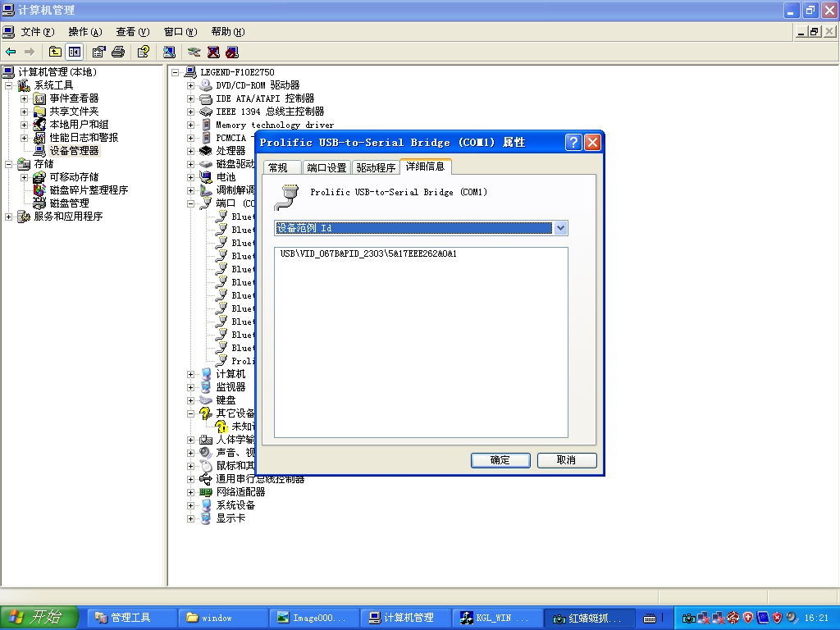Viewport: 840px width, 630px height.
Task: Click the 电池 device icon
Action: pos(206,177)
